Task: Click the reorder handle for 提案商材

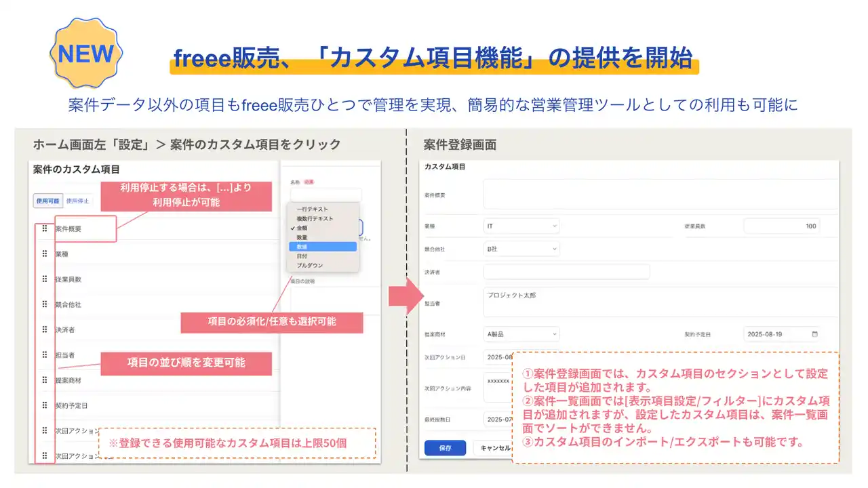Action: tap(45, 379)
